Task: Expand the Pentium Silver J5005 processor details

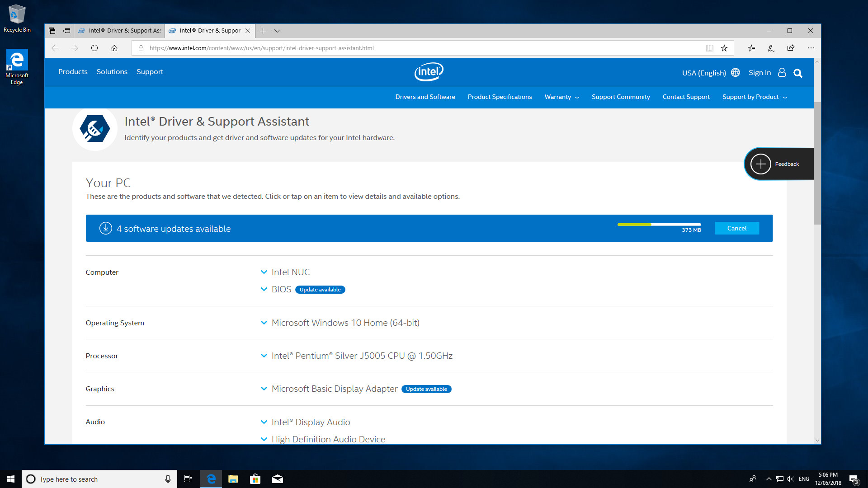Action: tap(264, 356)
